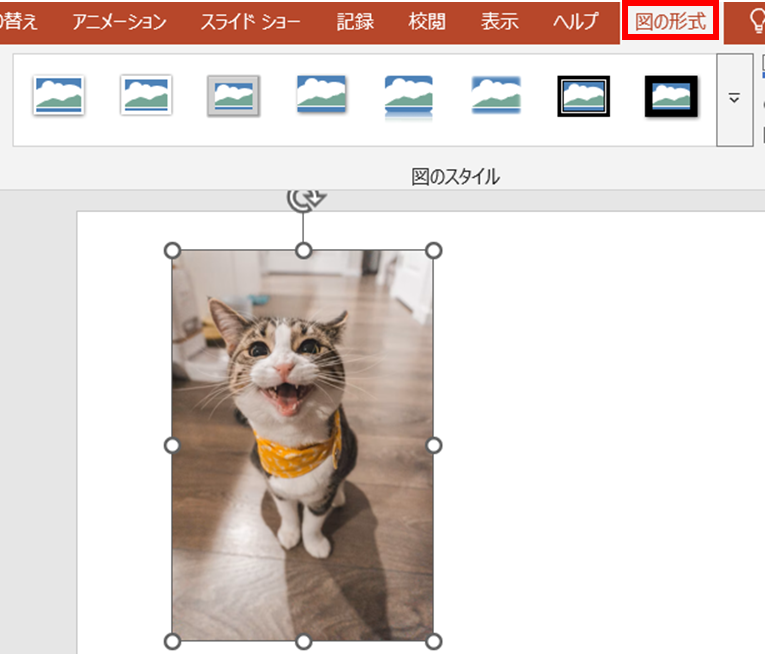Click the highlighted 図の形式 tab
Screen dimensions: 765x654
click(x=670, y=21)
